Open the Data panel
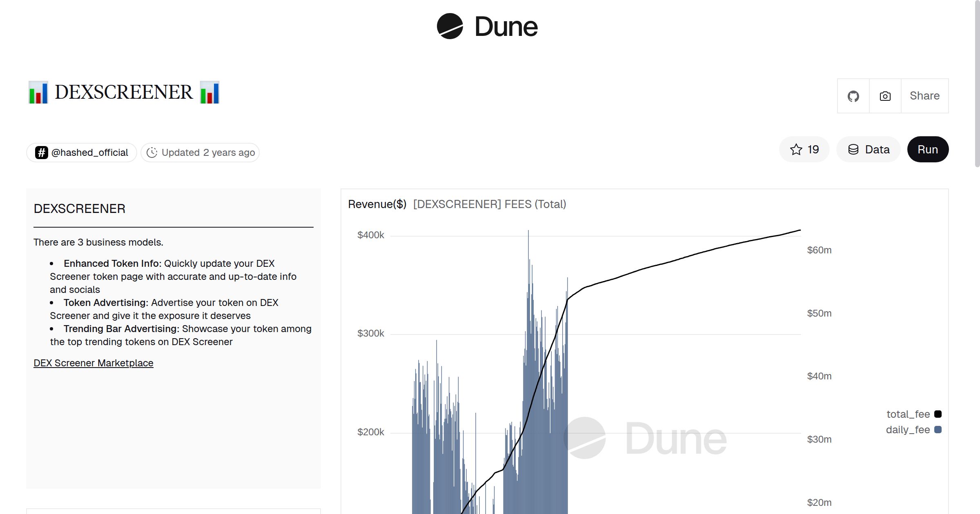The width and height of the screenshot is (980, 514). point(868,149)
